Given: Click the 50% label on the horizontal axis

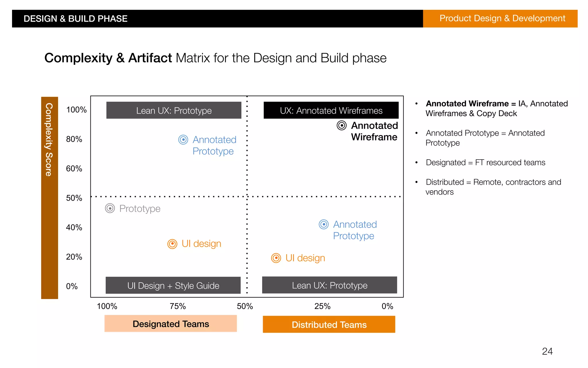Looking at the screenshot, I should point(245,306).
